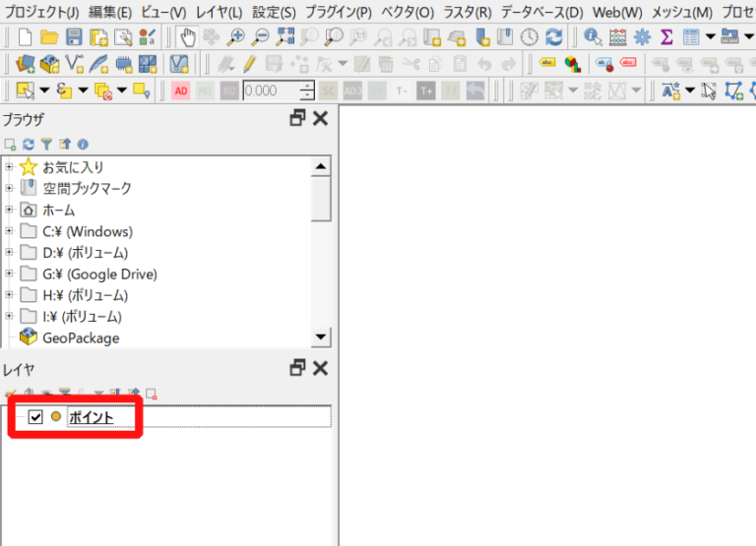Select the ポイント layer name

pyautogui.click(x=91, y=417)
